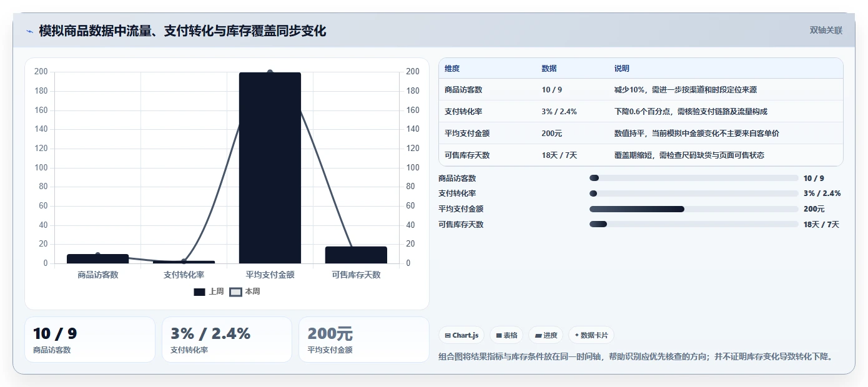The image size is (868, 387).
Task: Click the 支付转化率 x-axis label
Action: click(184, 275)
